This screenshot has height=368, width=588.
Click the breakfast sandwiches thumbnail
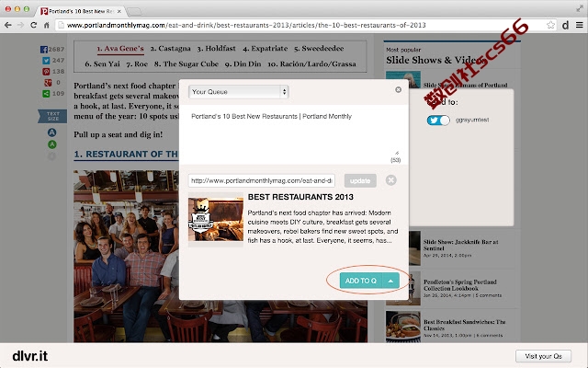coord(403,326)
